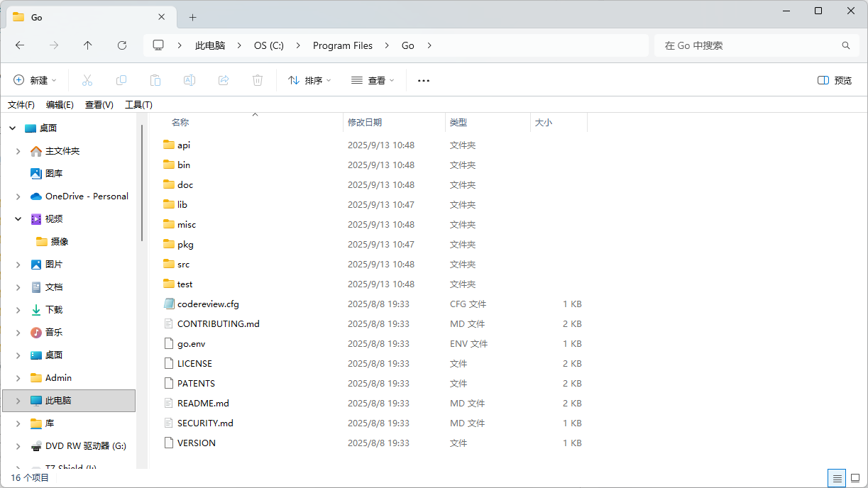Open the 查看 view dropdown on the toolbar

[x=372, y=80]
